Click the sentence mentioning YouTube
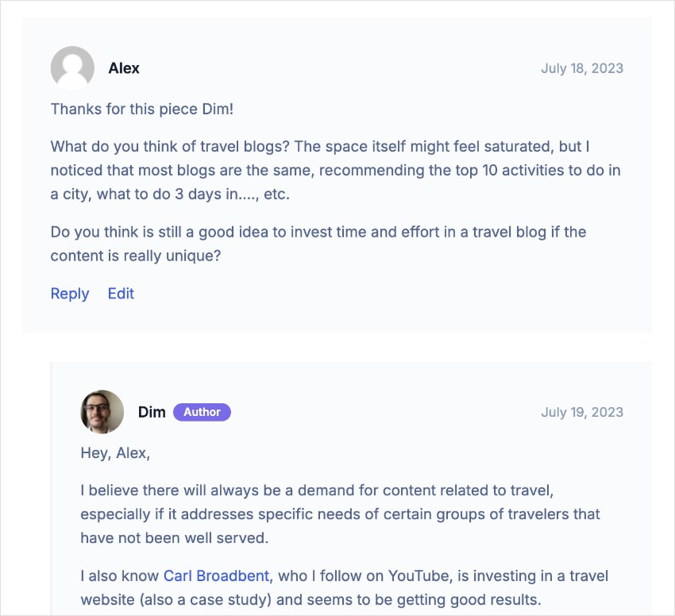675x616 pixels. [x=341, y=587]
